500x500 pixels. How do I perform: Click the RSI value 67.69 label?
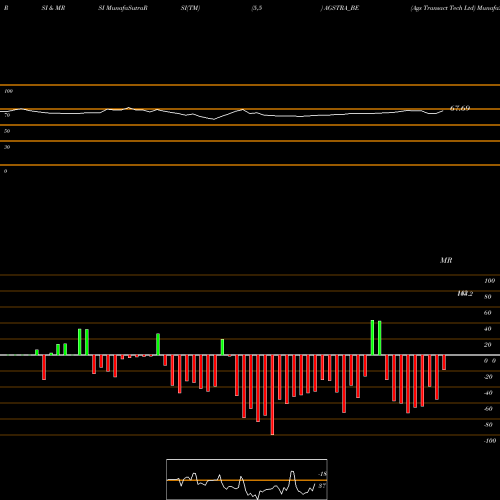(x=460, y=108)
